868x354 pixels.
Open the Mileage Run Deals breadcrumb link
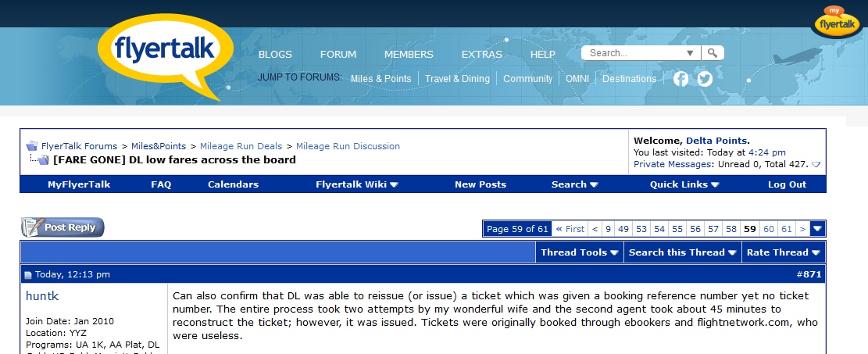(x=241, y=146)
